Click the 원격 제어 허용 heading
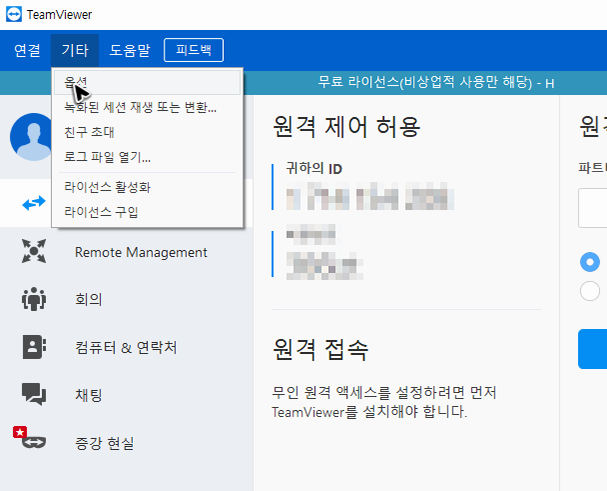Screen dimensions: 607x491 [x=346, y=126]
